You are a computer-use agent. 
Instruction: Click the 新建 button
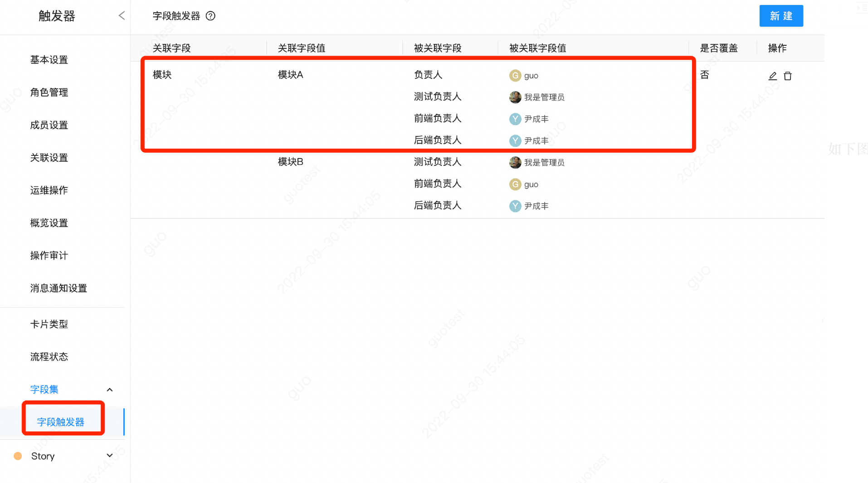point(781,16)
